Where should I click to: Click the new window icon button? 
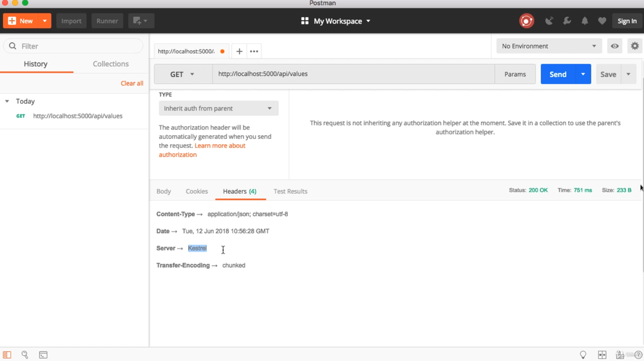coord(141,21)
